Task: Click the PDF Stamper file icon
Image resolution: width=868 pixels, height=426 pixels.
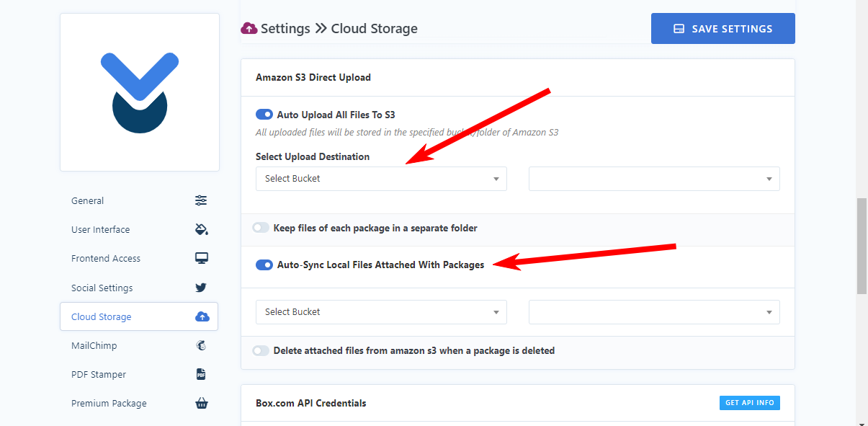Action: tap(201, 374)
